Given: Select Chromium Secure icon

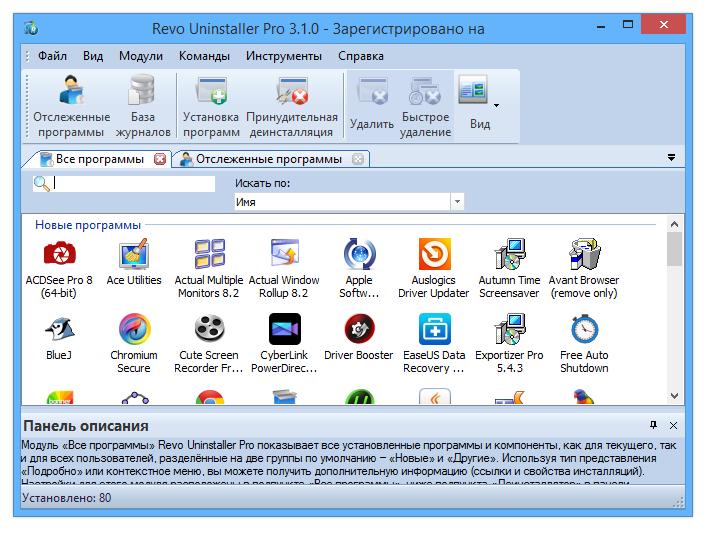Looking at the screenshot, I should 134,343.
